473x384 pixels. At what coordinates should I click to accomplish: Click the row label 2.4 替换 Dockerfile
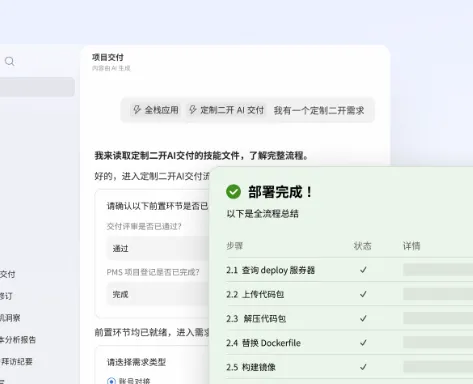pyautogui.click(x=263, y=343)
